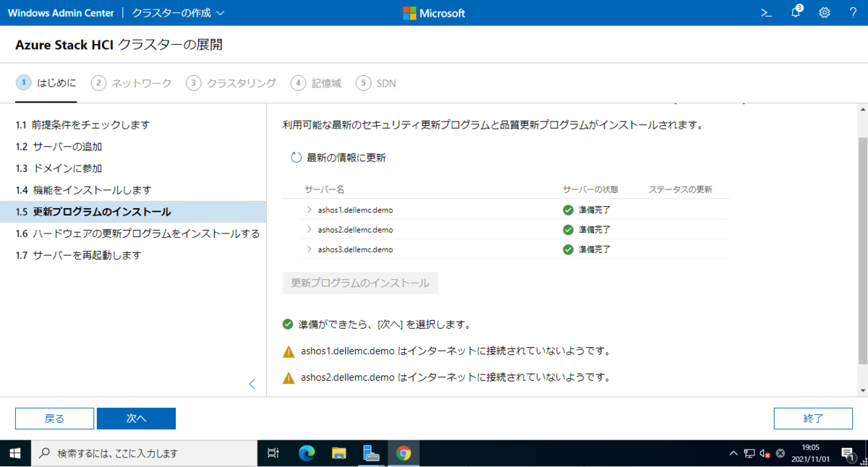This screenshot has height=467, width=868.
Task: Select step 5 SDN tab
Action: click(375, 82)
